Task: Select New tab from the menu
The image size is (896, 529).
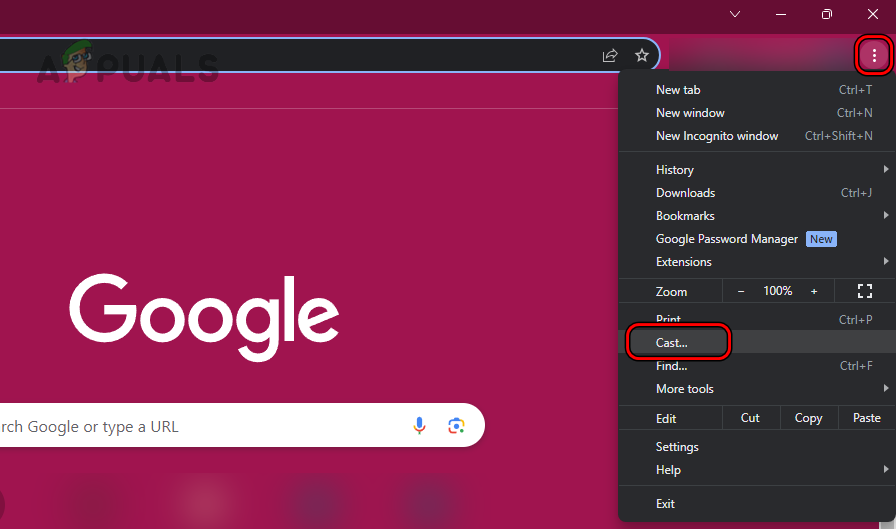Action: (x=757, y=90)
